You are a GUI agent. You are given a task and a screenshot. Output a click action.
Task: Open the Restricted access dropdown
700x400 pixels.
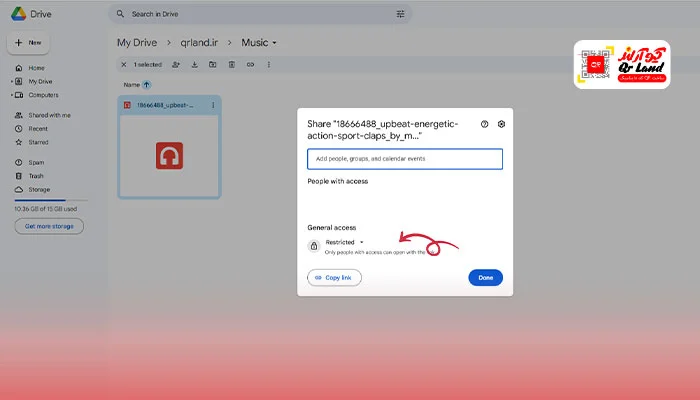tap(345, 242)
